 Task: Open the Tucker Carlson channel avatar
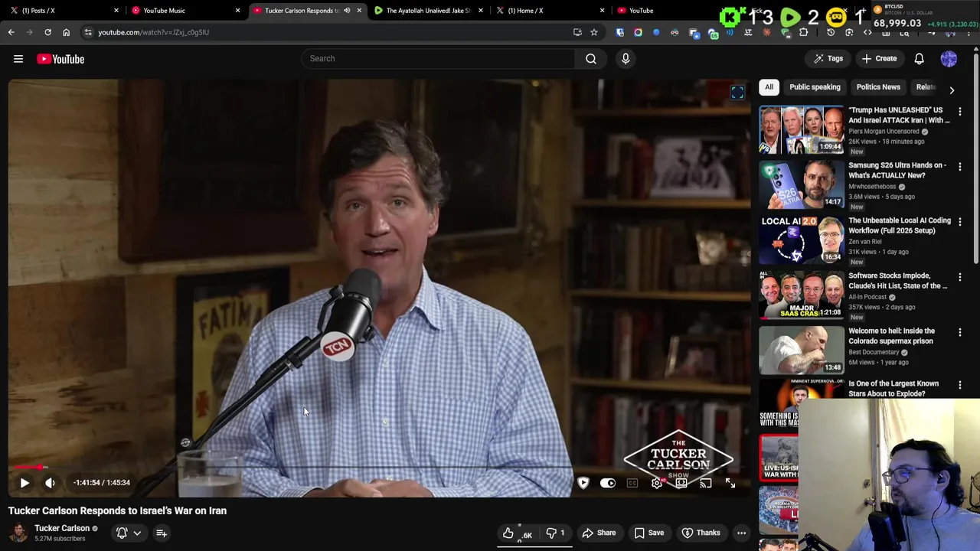[x=18, y=533]
